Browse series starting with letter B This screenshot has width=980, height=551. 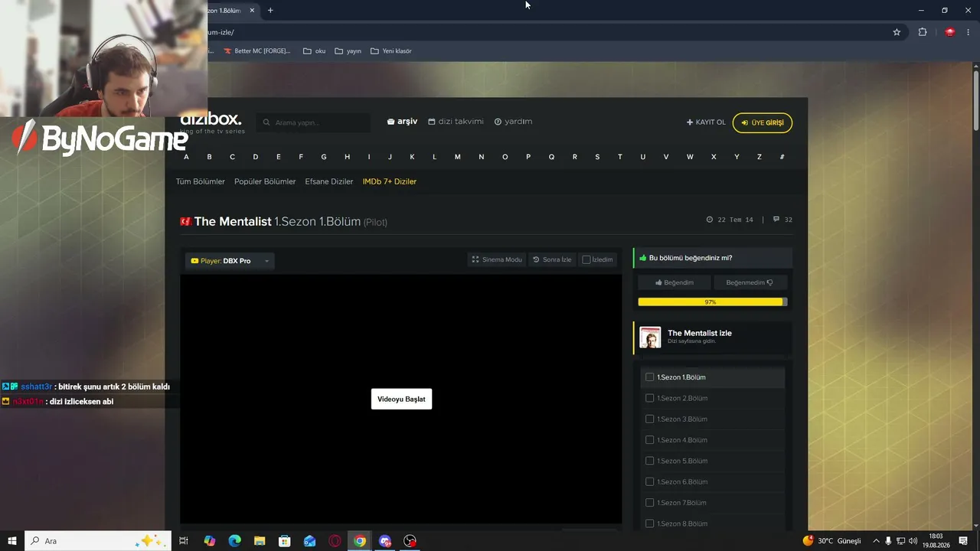(x=209, y=157)
